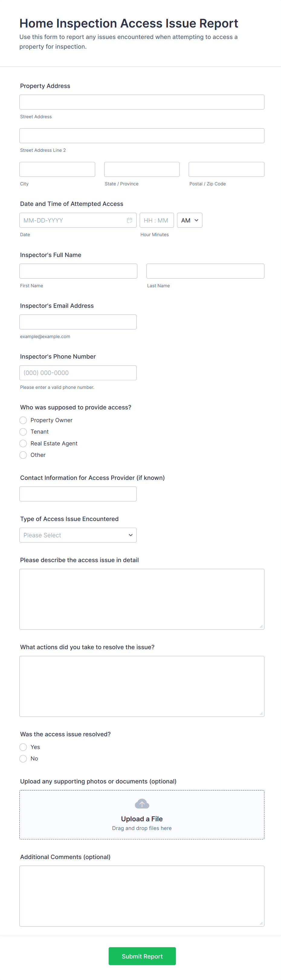The image size is (281, 980).
Task: Select Real Estate Agent radio button
Action: click(23, 444)
